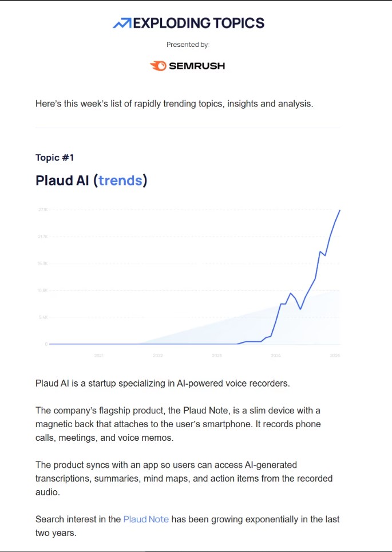This screenshot has height=552, width=392.
Task: Open the blue "trends" link
Action: coord(120,180)
